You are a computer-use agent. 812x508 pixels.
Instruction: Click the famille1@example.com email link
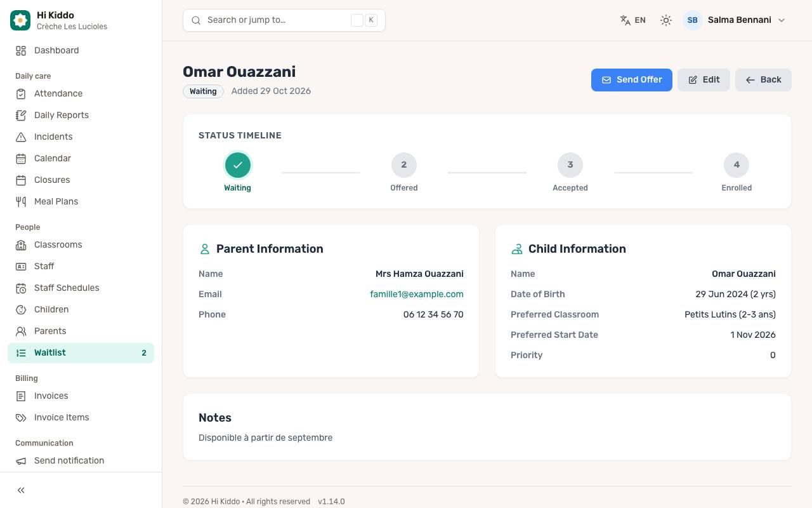click(x=417, y=294)
